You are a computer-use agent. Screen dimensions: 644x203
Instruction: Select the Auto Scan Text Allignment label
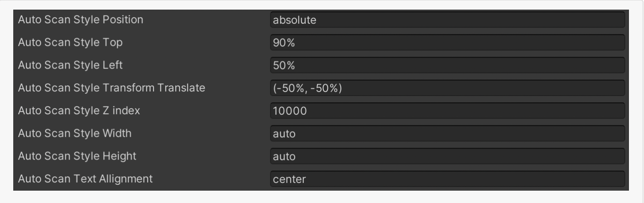point(85,179)
